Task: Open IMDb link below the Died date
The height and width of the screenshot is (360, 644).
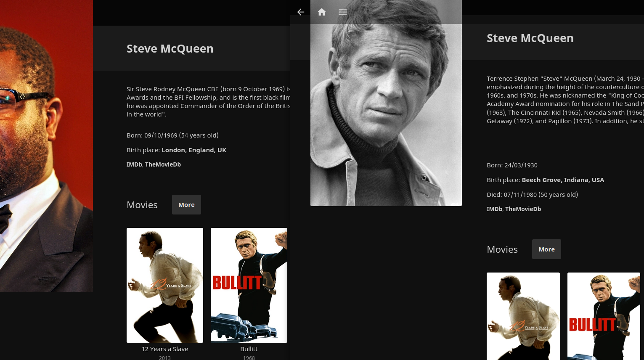Action: point(494,209)
